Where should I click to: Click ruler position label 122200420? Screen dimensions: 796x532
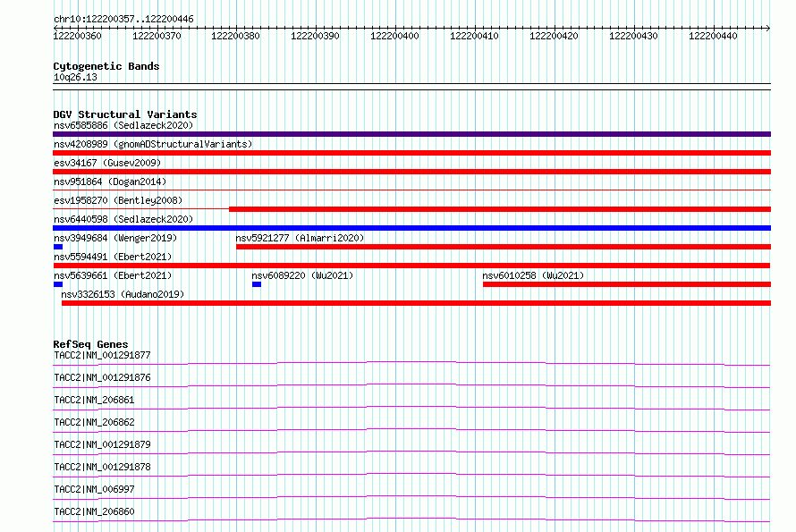pyautogui.click(x=554, y=36)
